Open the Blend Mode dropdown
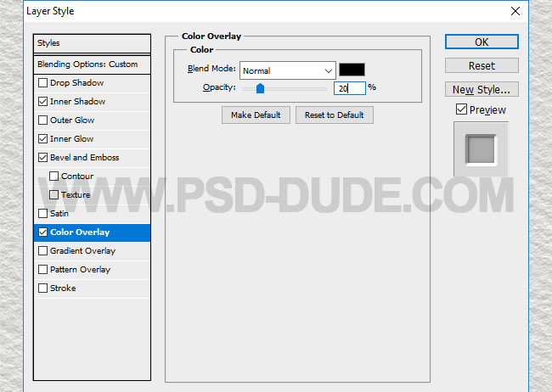Image resolution: width=552 pixels, height=392 pixels. point(288,70)
